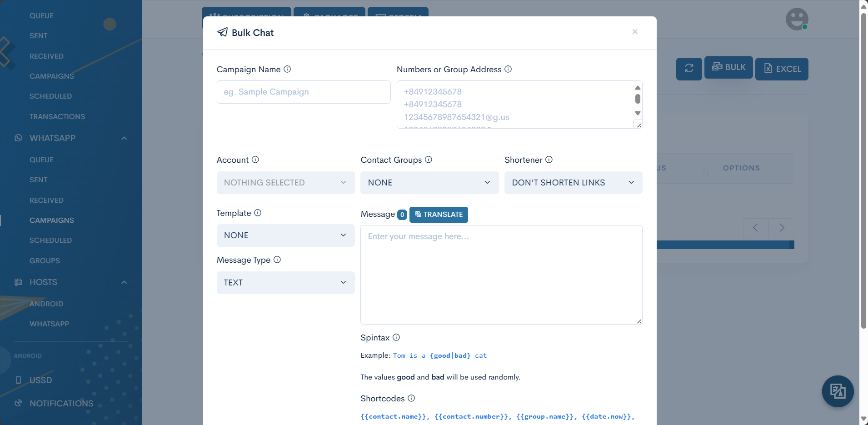Open the Message Type dropdown set to TEXT
Viewport: 868px width, 425px height.
tap(285, 283)
